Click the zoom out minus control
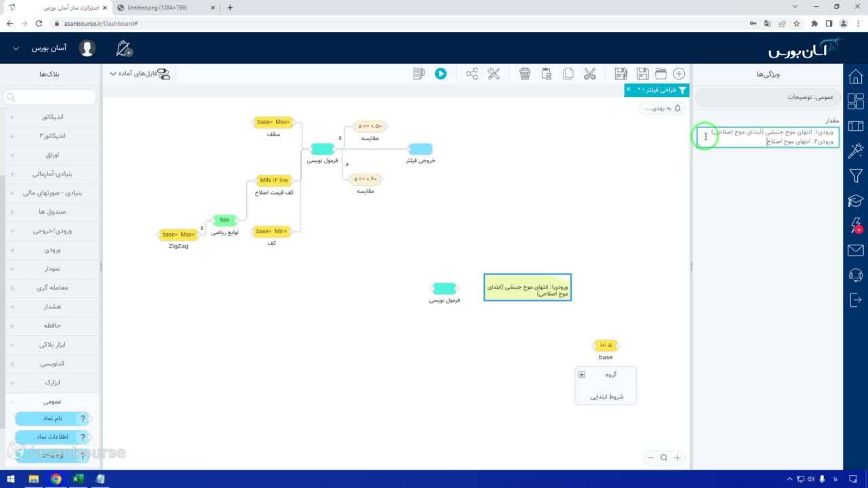 point(650,457)
